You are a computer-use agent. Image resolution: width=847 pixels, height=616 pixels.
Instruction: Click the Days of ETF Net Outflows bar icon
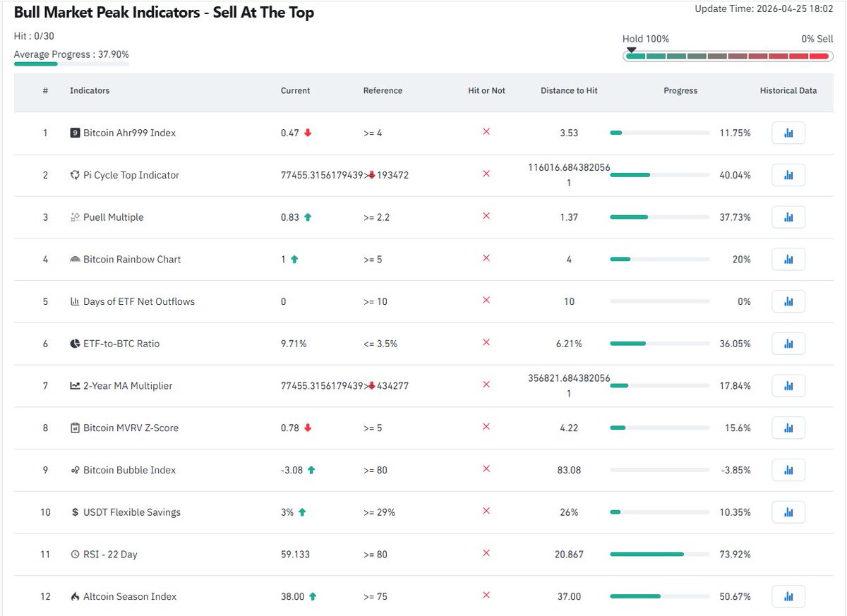tap(75, 301)
